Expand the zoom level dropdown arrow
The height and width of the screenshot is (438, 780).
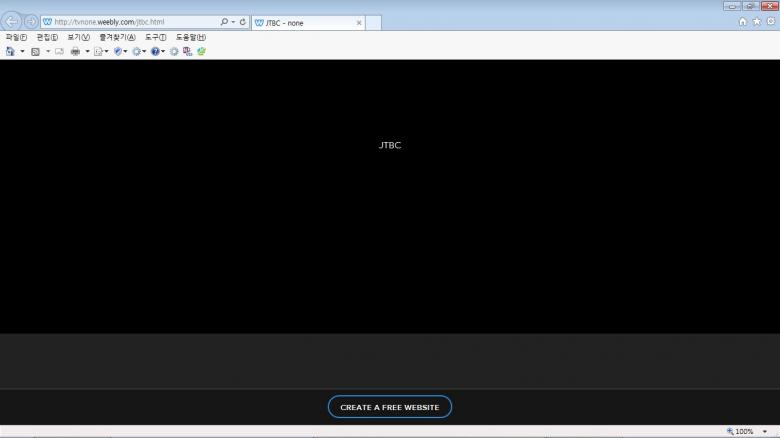click(x=765, y=432)
